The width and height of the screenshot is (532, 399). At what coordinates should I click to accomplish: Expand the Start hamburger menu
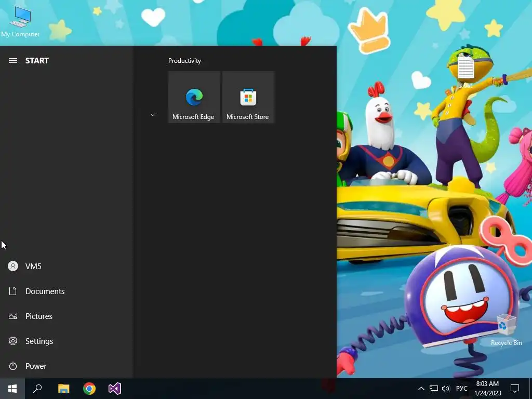(13, 61)
